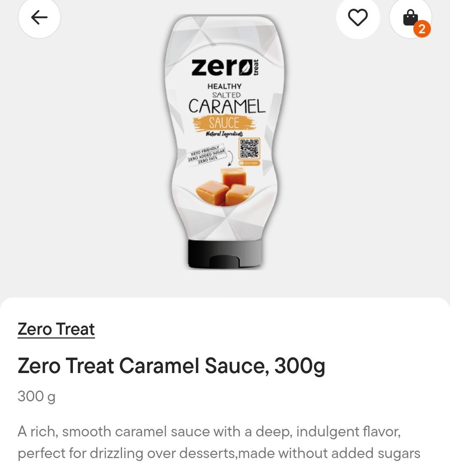The image size is (450, 476).
Task: Click the orange SAUCE brush-stroke label
Action: (224, 123)
